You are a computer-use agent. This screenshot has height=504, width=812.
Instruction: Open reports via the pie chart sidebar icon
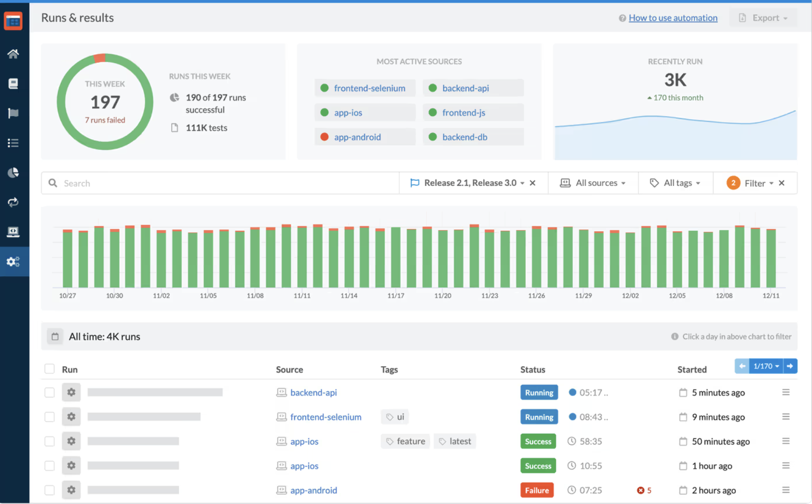pyautogui.click(x=13, y=172)
